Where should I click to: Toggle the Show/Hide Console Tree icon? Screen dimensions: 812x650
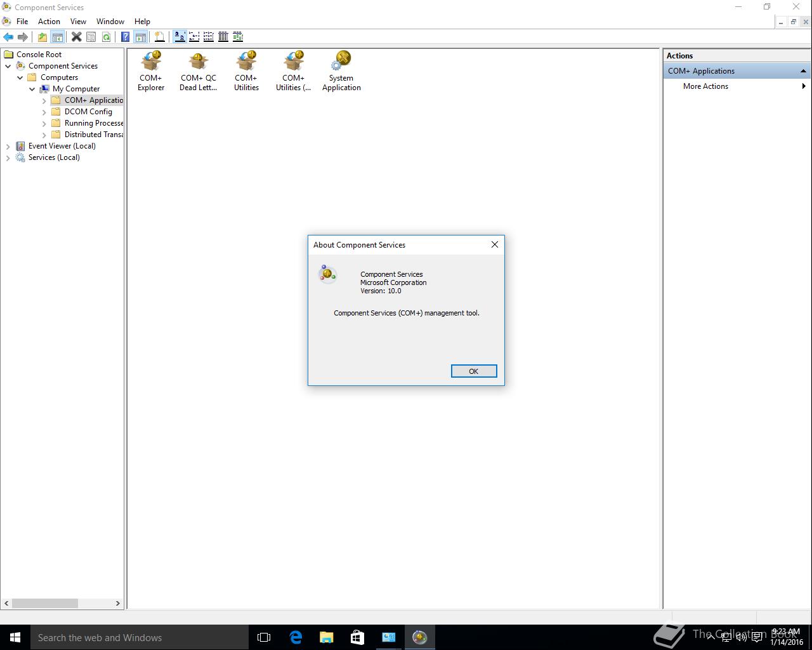(57, 37)
